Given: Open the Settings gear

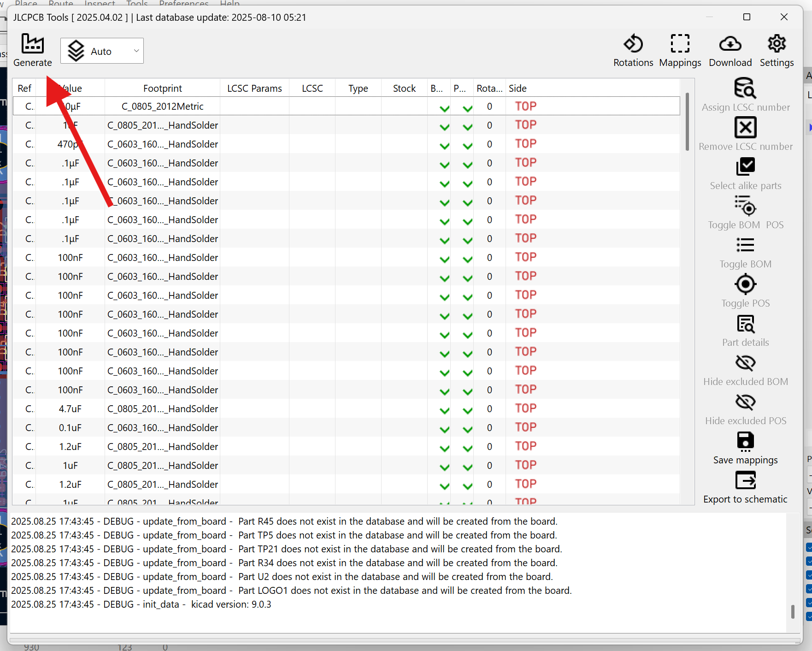Looking at the screenshot, I should click(777, 44).
